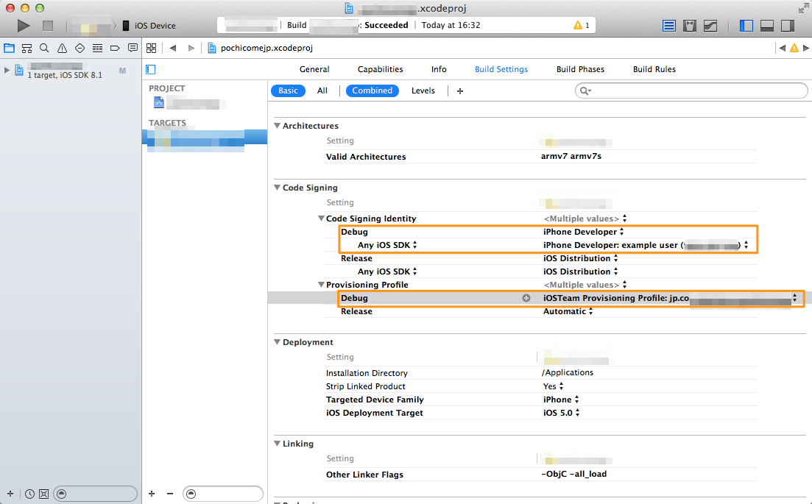Screen dimensions: 812x504
Task: Collapse the Architectures section
Action: [277, 126]
